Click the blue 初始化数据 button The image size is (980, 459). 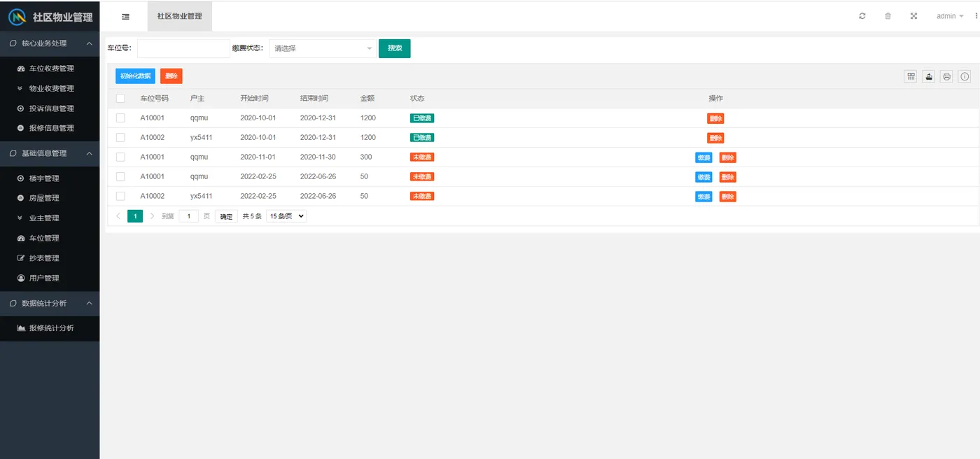tap(135, 76)
